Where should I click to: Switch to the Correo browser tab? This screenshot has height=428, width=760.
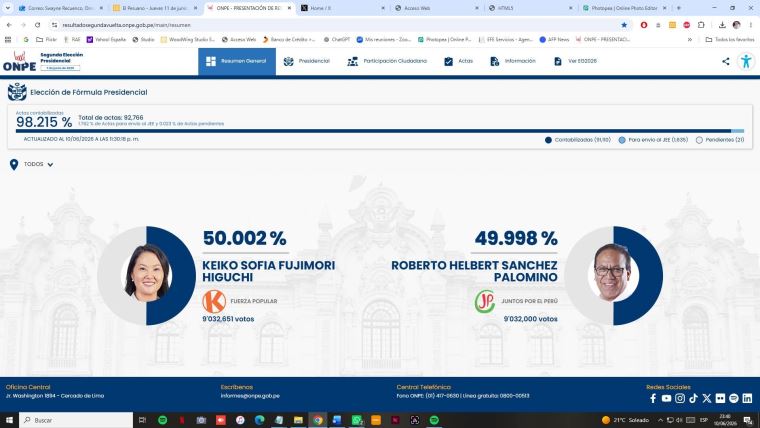(61, 8)
